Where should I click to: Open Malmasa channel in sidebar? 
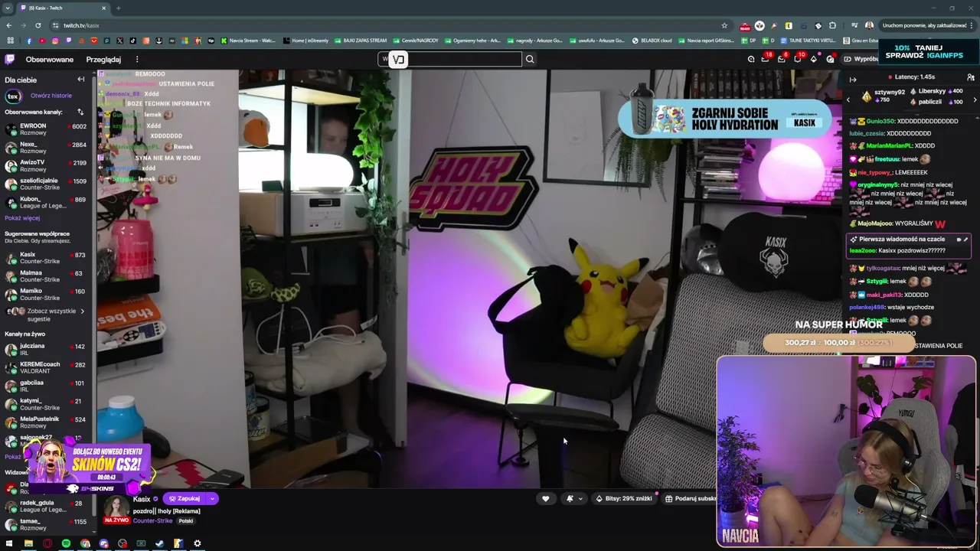[46, 275]
